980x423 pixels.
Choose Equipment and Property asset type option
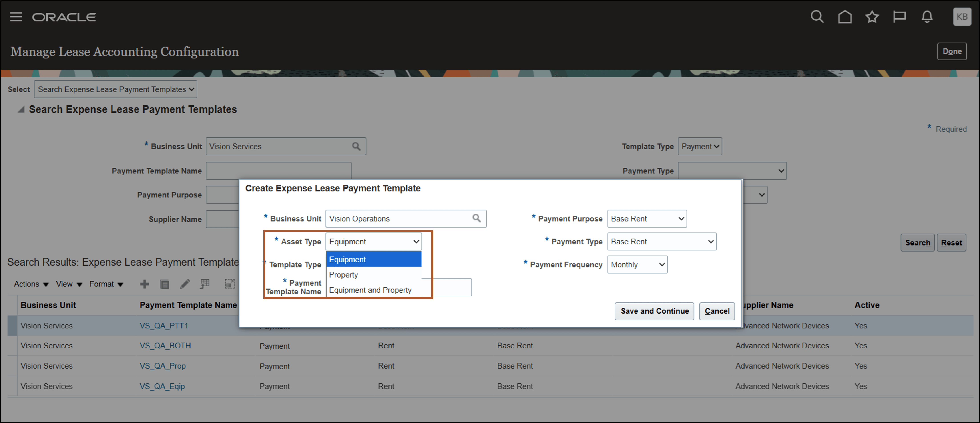click(x=370, y=290)
